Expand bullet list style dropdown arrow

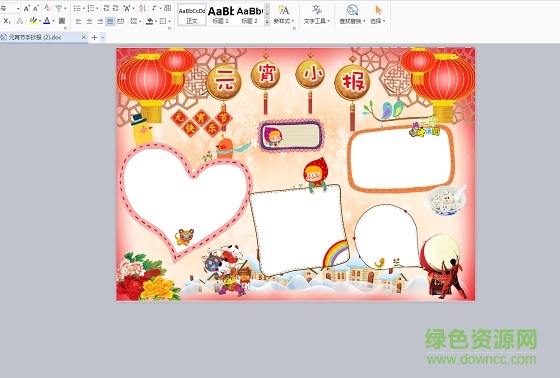(x=84, y=8)
